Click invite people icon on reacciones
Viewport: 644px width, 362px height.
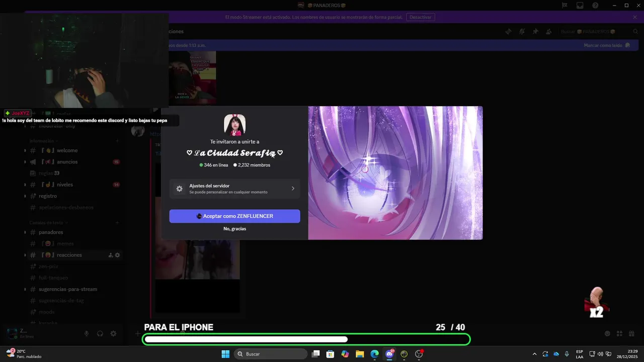pos(110,255)
